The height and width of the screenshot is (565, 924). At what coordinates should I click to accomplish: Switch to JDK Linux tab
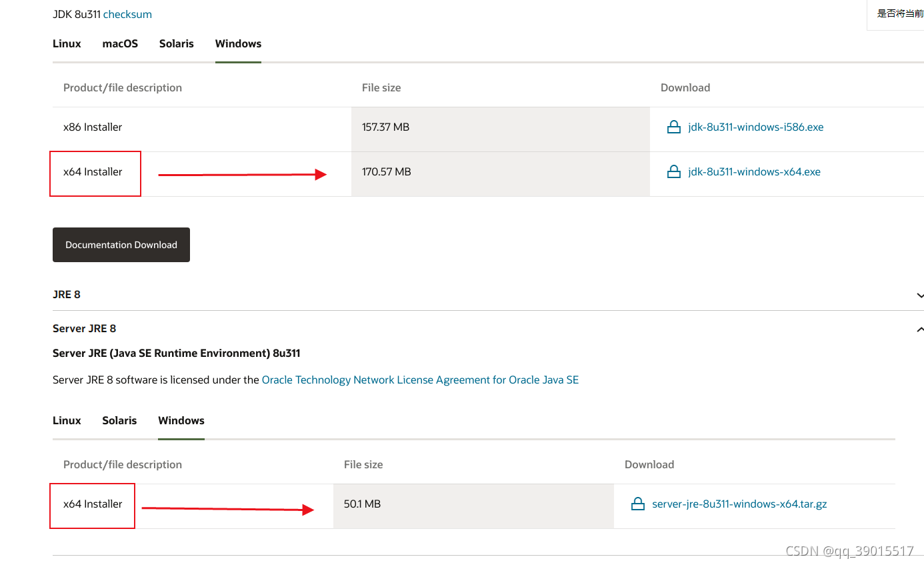67,43
